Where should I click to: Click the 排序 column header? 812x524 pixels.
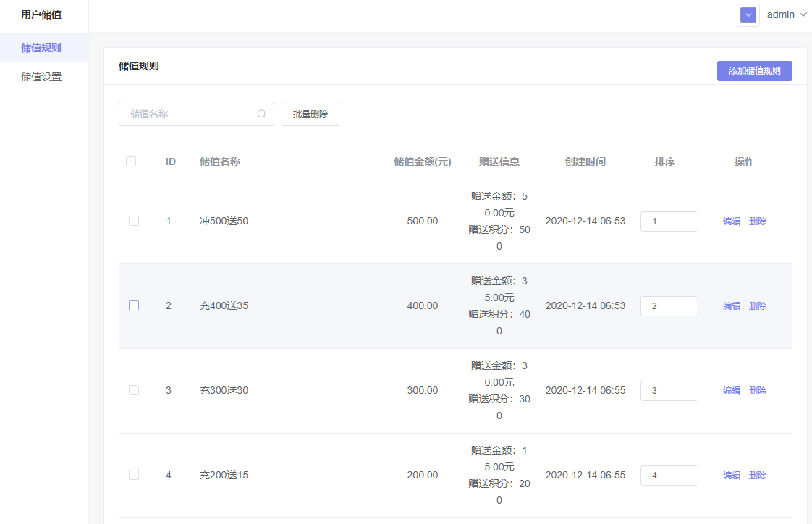tap(665, 161)
